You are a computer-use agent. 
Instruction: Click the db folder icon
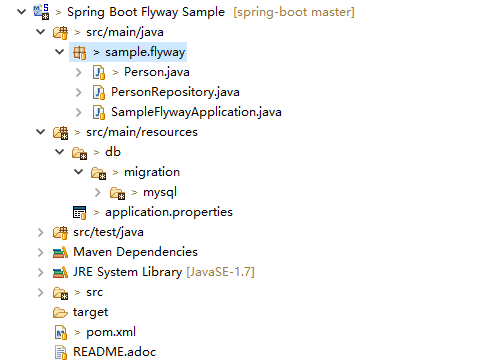pos(80,153)
